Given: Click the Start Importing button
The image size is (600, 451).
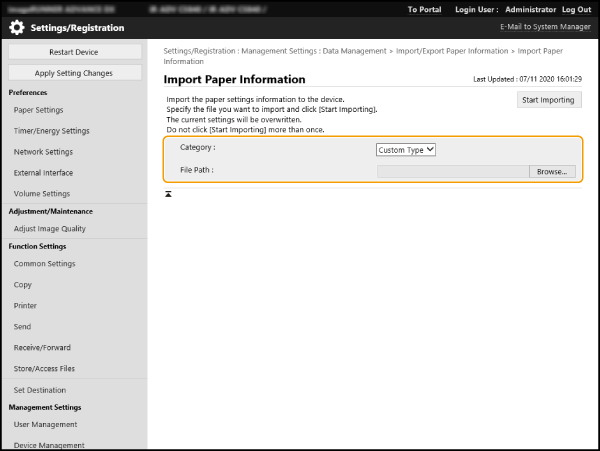Looking at the screenshot, I should 549,99.
